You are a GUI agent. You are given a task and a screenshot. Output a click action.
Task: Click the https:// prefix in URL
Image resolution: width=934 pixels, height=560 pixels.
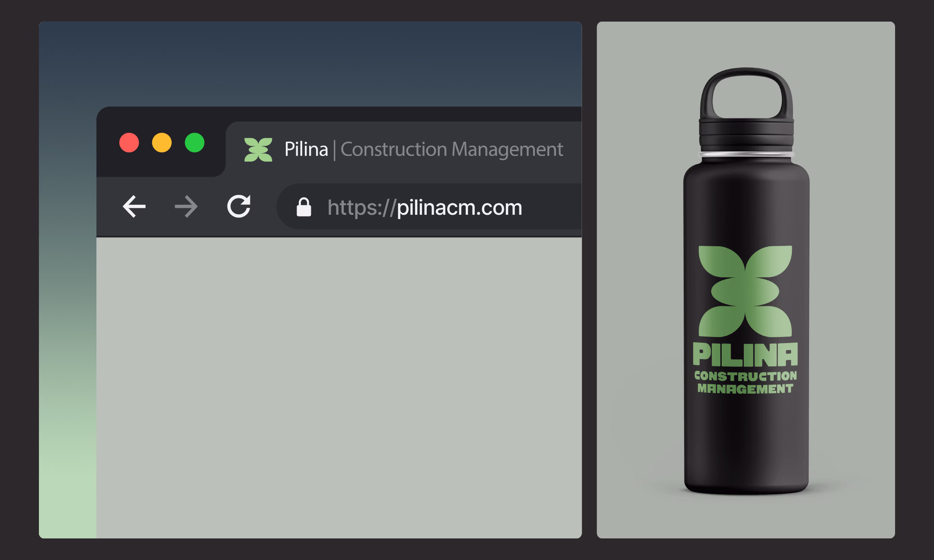(x=361, y=208)
